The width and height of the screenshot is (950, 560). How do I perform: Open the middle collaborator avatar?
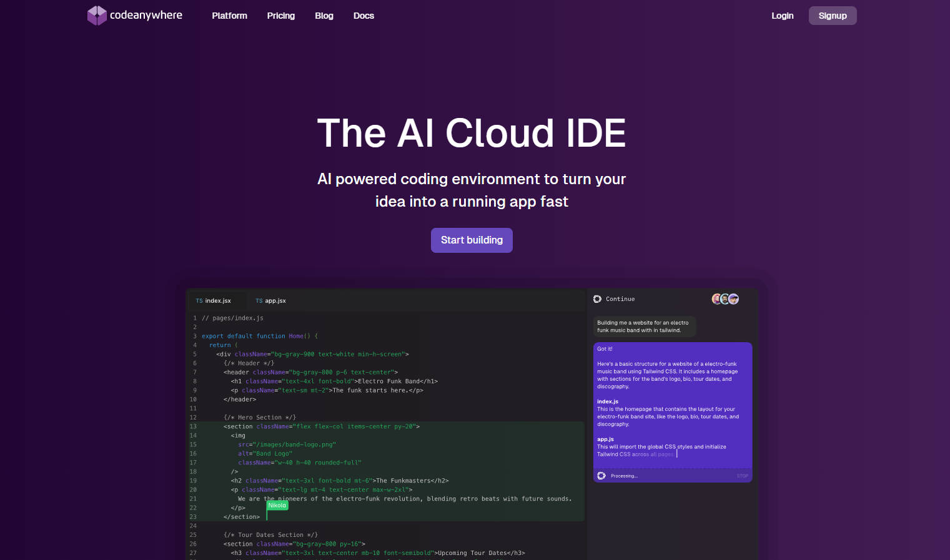click(725, 299)
